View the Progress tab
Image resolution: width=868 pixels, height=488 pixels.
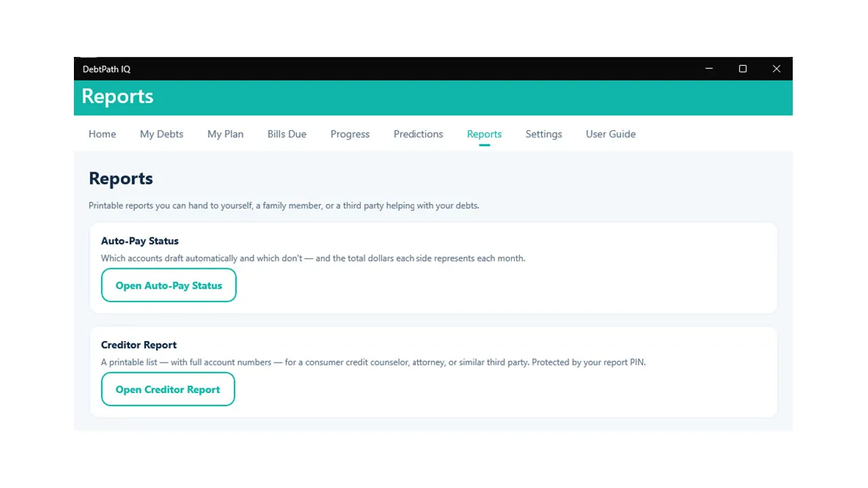coord(350,134)
